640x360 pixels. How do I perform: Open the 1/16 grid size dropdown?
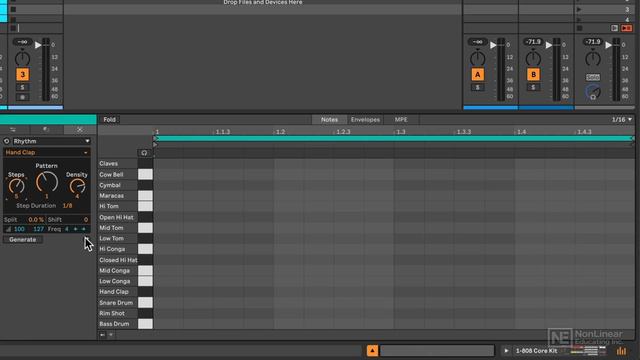click(x=622, y=120)
